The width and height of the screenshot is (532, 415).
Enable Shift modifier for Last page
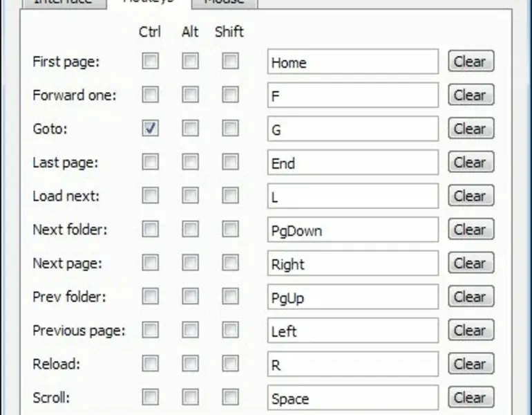[230, 162]
